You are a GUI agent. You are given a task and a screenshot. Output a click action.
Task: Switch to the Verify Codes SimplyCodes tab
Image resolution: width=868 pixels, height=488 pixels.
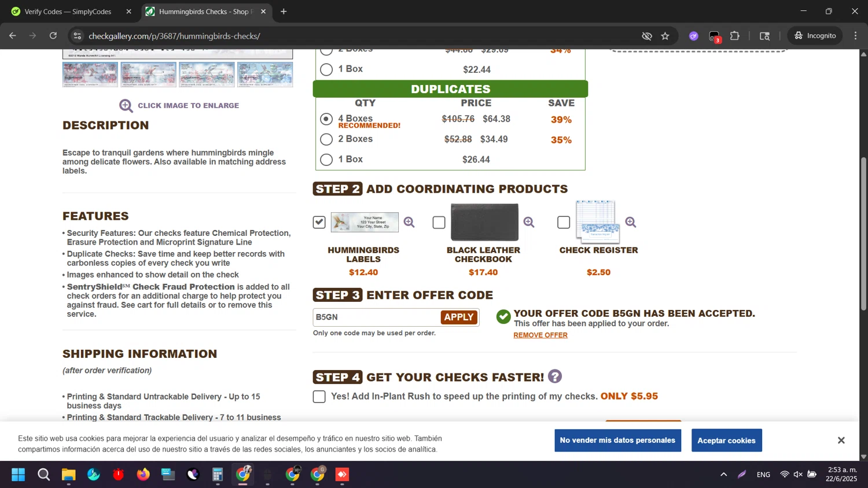pyautogui.click(x=68, y=12)
